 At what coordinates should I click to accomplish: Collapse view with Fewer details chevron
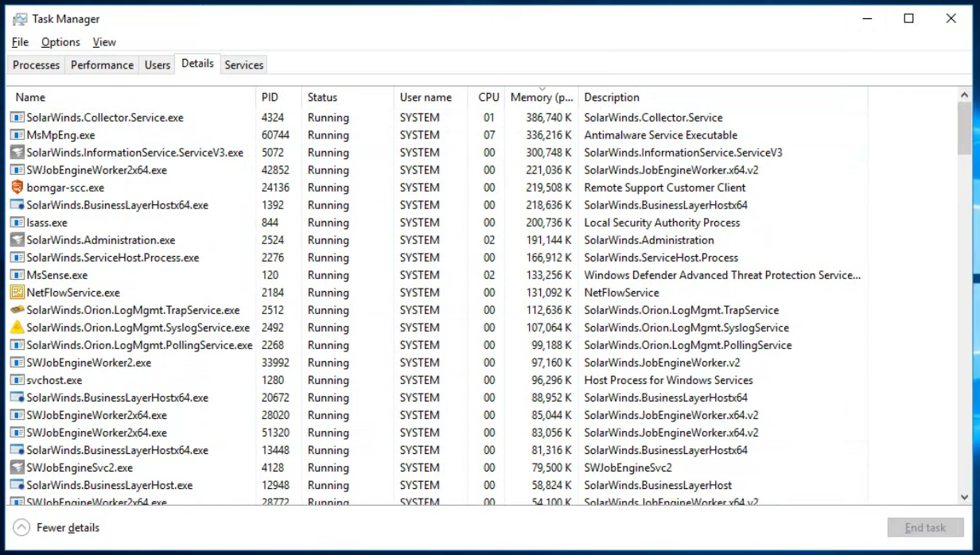22,527
